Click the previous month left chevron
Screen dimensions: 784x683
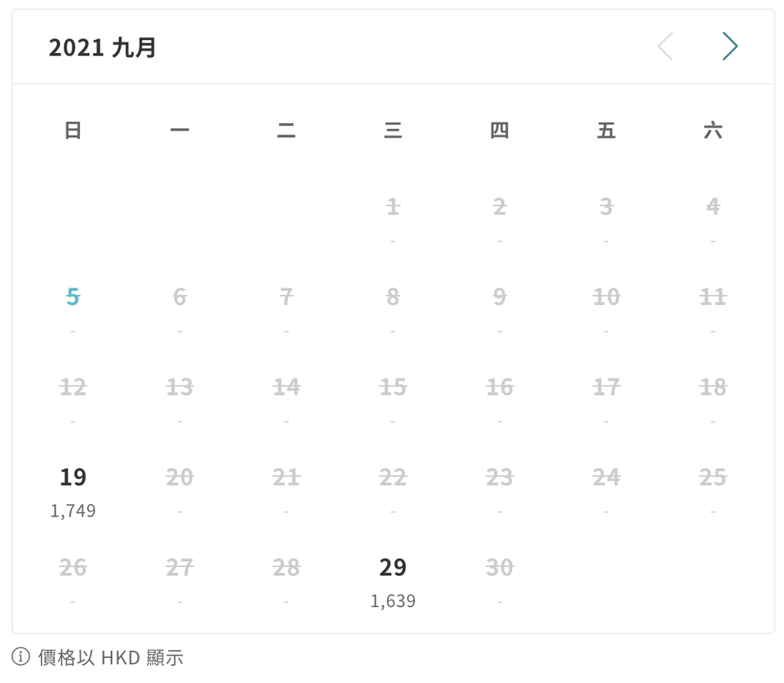click(x=666, y=47)
